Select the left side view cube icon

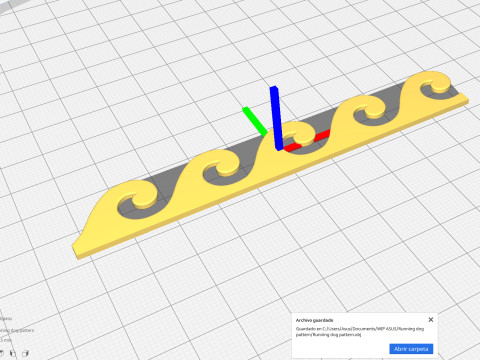[x=13, y=354]
